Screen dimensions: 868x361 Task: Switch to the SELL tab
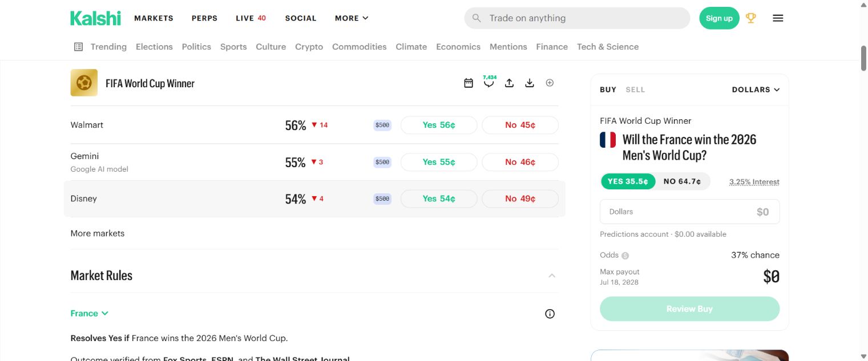click(635, 90)
